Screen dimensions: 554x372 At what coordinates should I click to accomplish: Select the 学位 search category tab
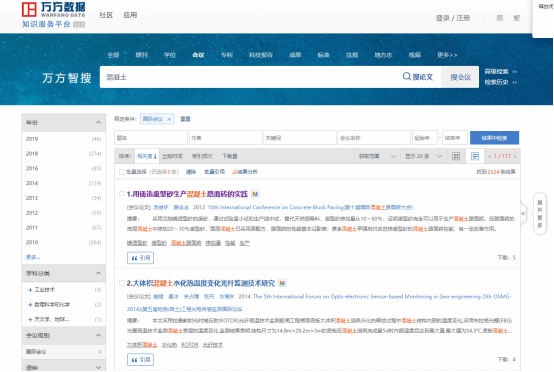170,55
